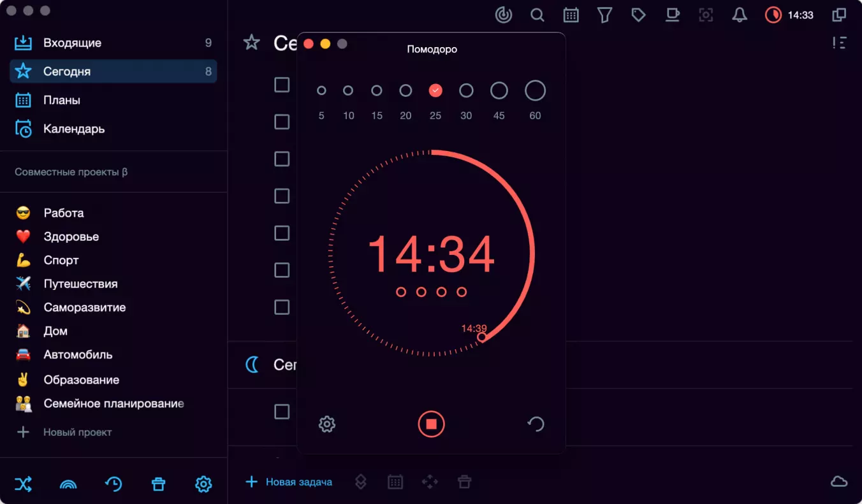Open search with the magnifier icon
The width and height of the screenshot is (862, 504).
537,15
